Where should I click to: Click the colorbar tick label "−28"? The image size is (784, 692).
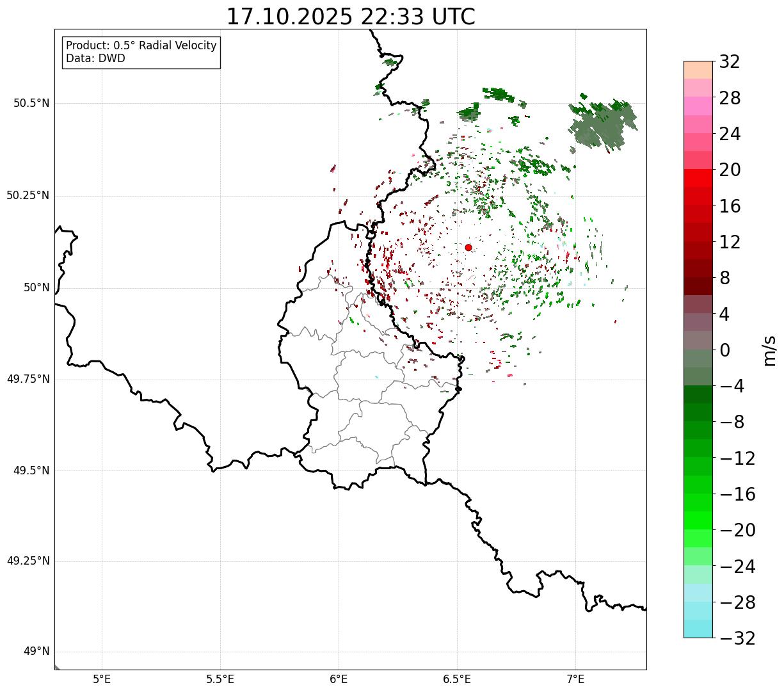tap(737, 602)
